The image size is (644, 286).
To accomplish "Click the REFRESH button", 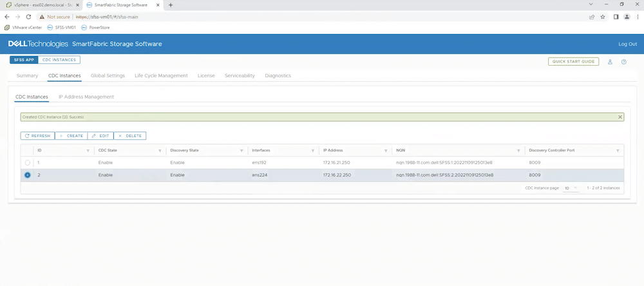I will (x=37, y=136).
